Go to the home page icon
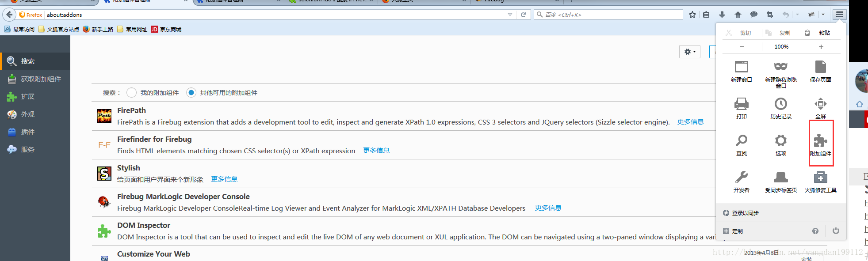The height and width of the screenshot is (261, 868). 738,15
